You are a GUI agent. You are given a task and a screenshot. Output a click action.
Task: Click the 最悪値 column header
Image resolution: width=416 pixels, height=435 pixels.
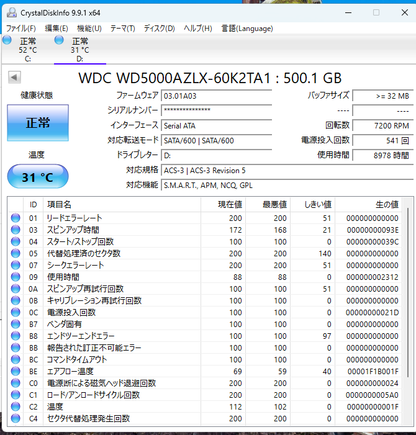(x=268, y=205)
